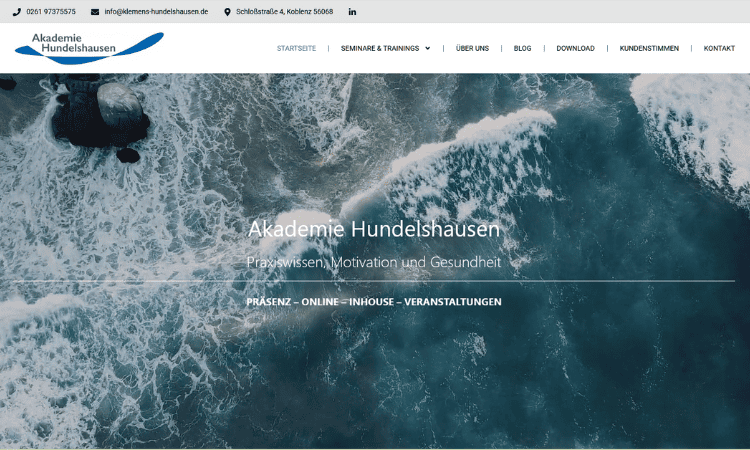Open the Über uns page
Image resolution: width=750 pixels, height=450 pixels.
(x=472, y=48)
